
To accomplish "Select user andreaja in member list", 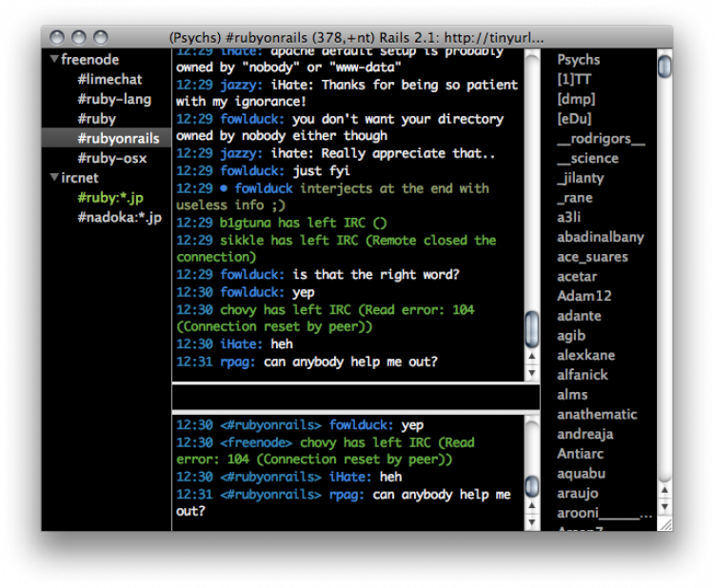I will click(x=585, y=434).
